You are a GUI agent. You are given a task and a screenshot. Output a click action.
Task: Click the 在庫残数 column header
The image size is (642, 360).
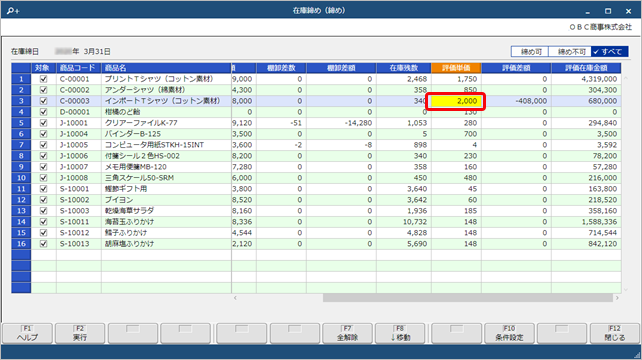pyautogui.click(x=404, y=68)
